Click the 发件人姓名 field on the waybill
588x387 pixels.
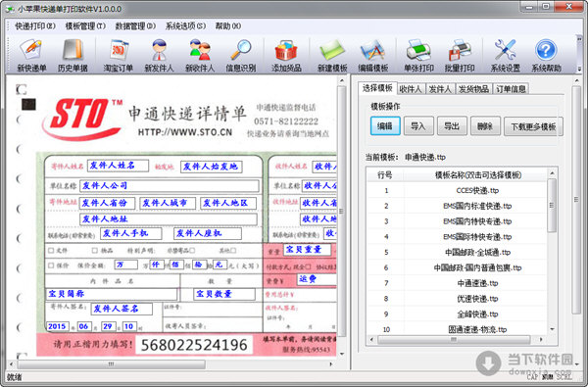[118, 166]
